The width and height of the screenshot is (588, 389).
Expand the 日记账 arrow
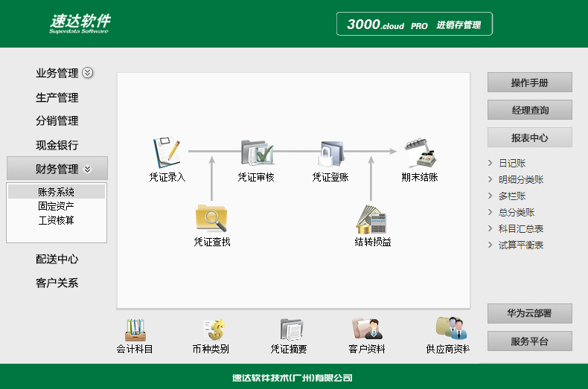(x=490, y=163)
